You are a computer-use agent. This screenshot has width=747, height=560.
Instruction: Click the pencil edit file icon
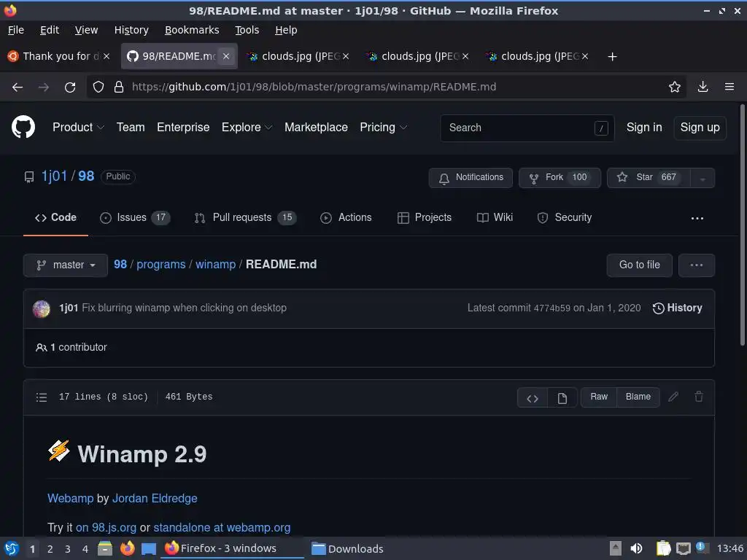point(673,396)
